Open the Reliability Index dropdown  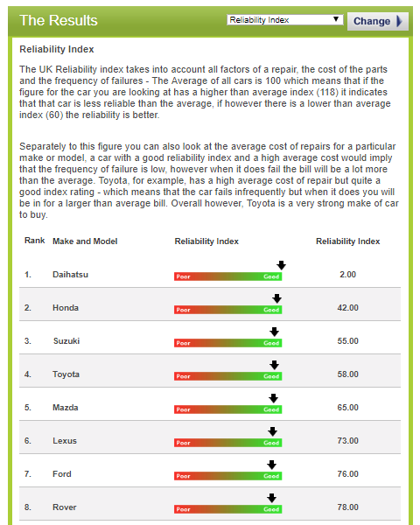(284, 20)
